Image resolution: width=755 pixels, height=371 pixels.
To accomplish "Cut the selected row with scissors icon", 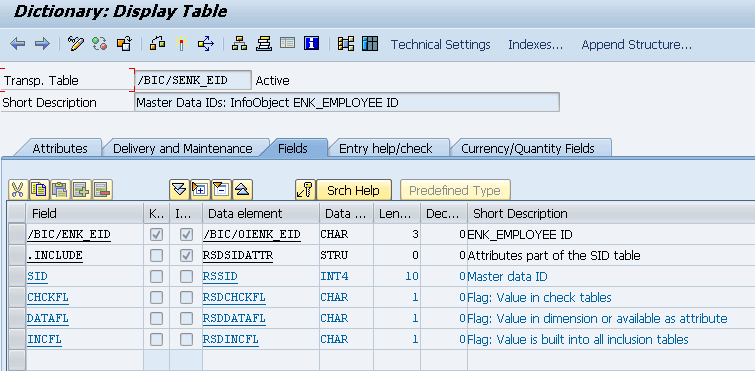I will click(18, 190).
